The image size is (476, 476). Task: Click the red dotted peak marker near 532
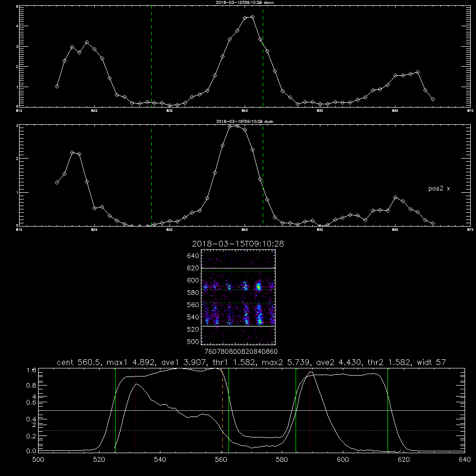coord(136,410)
